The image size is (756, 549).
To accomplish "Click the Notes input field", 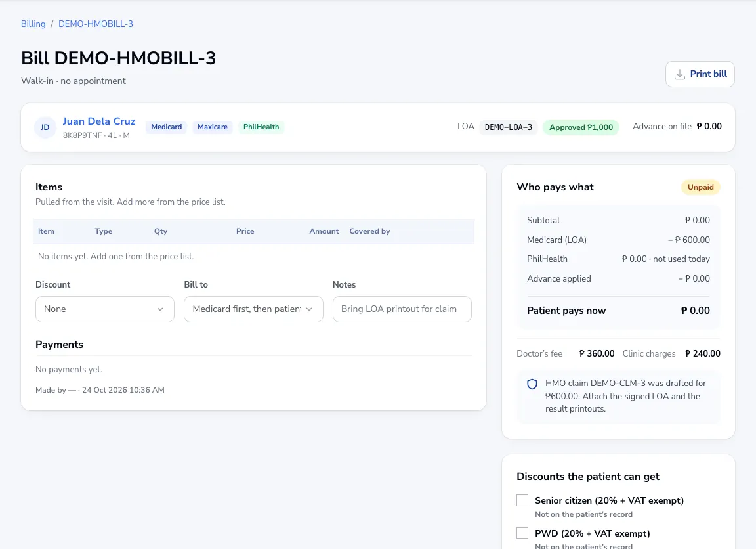I will point(402,309).
